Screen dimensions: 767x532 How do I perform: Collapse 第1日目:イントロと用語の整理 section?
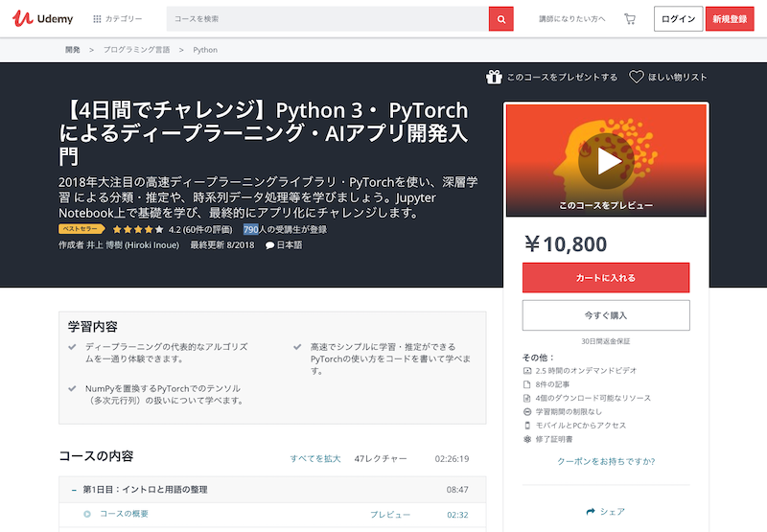click(x=272, y=490)
